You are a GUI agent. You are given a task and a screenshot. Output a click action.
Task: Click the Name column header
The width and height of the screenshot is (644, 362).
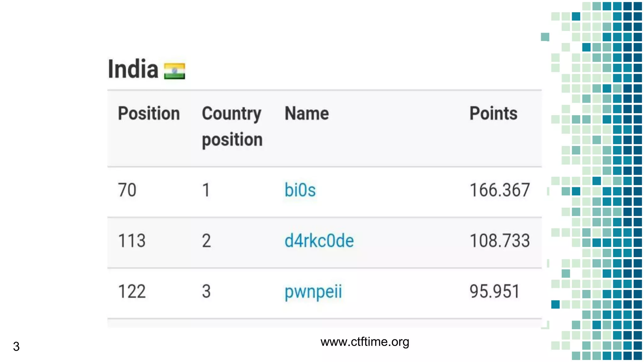click(307, 113)
